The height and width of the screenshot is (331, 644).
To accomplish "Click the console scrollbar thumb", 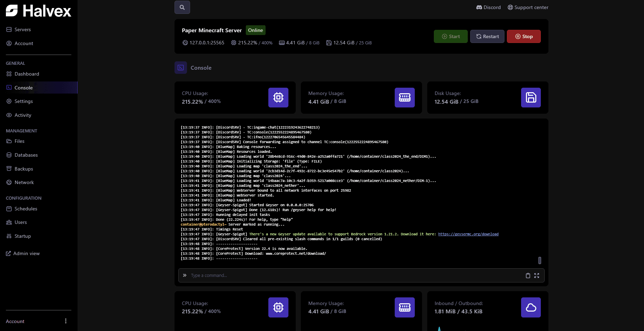I will (540, 260).
